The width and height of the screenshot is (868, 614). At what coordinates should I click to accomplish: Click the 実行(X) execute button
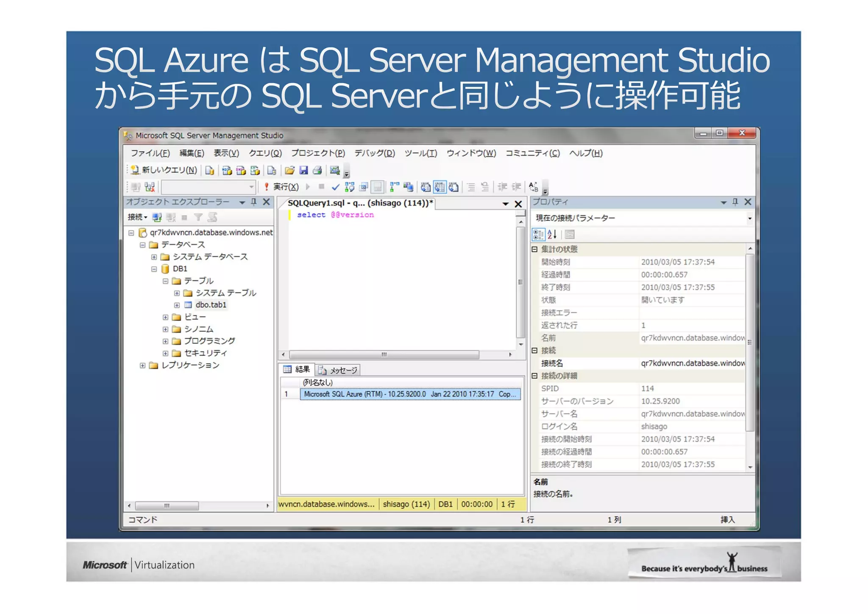[x=281, y=187]
